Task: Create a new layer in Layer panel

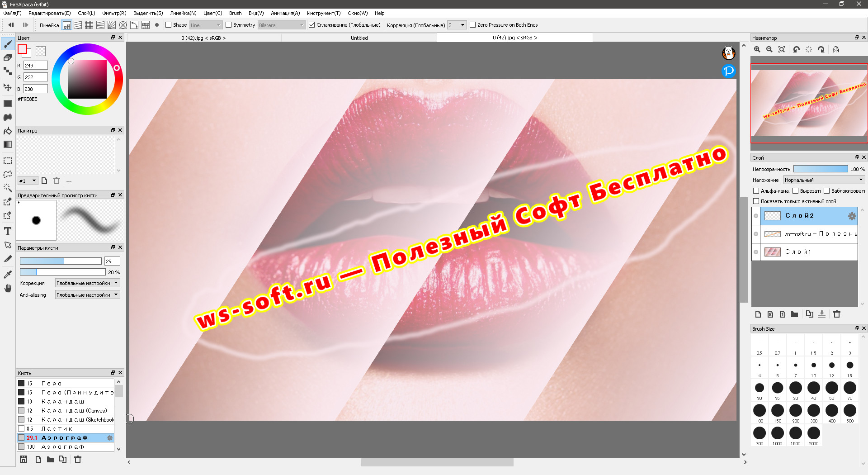Action: [x=758, y=314]
